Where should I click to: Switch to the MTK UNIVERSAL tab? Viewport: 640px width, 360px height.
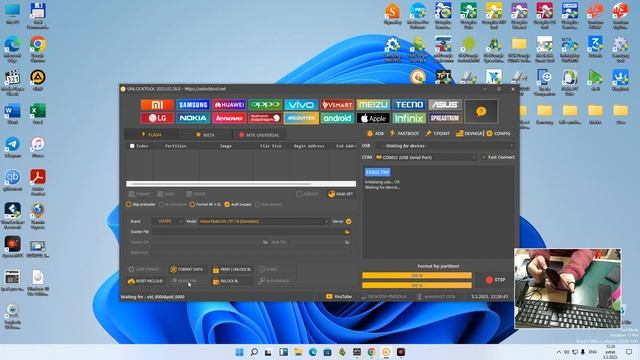pos(259,135)
